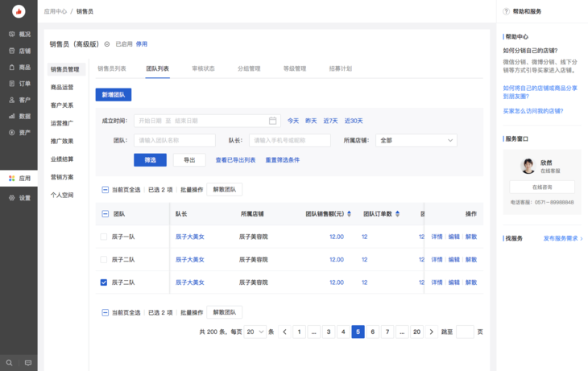Click the 查看已导出列表 link
Image resolution: width=588 pixels, height=371 pixels.
click(x=235, y=160)
